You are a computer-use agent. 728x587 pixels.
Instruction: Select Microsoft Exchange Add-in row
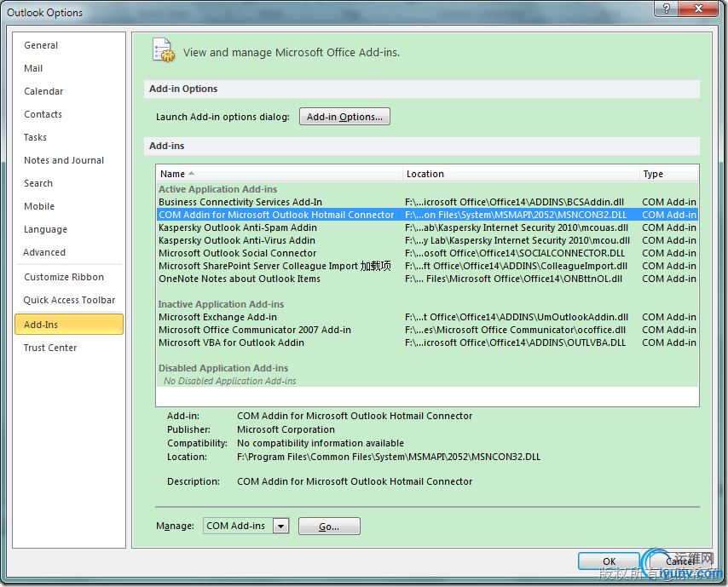coord(427,318)
